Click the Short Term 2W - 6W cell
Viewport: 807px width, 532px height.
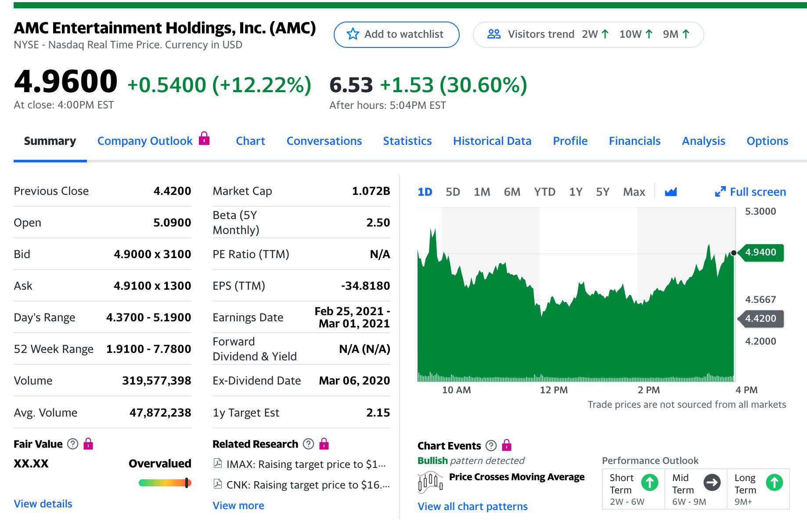click(633, 489)
